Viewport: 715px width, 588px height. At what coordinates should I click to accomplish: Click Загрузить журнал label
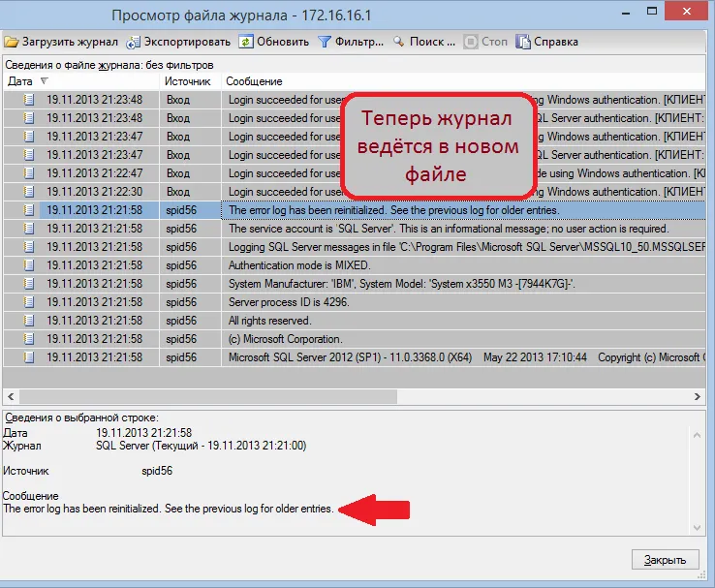click(70, 42)
